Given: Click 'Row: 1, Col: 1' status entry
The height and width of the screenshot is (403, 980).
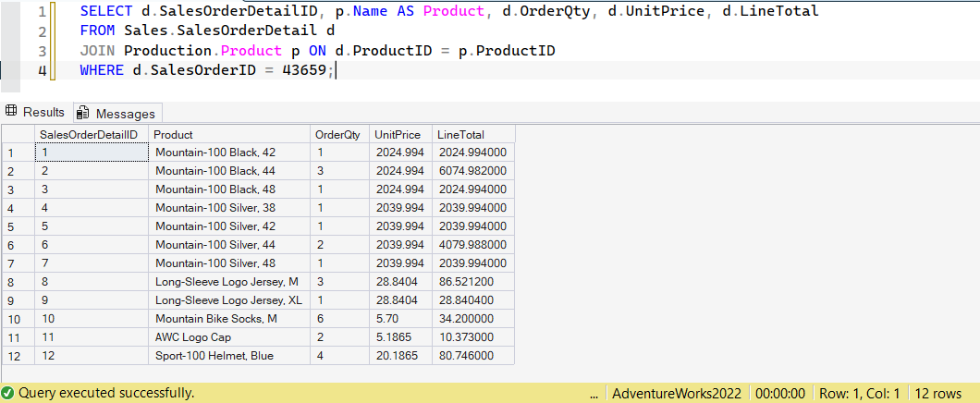Looking at the screenshot, I should [x=860, y=394].
